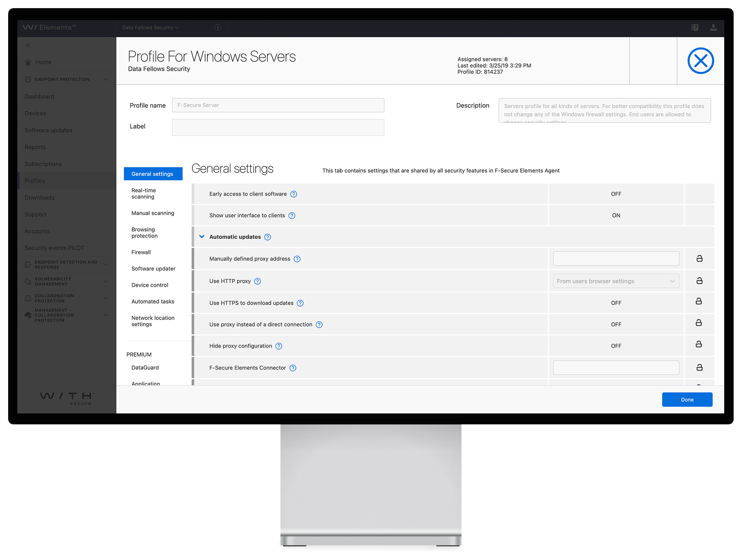The width and height of the screenshot is (742, 560).
Task: Open the help icon in top bar
Action: (x=694, y=27)
